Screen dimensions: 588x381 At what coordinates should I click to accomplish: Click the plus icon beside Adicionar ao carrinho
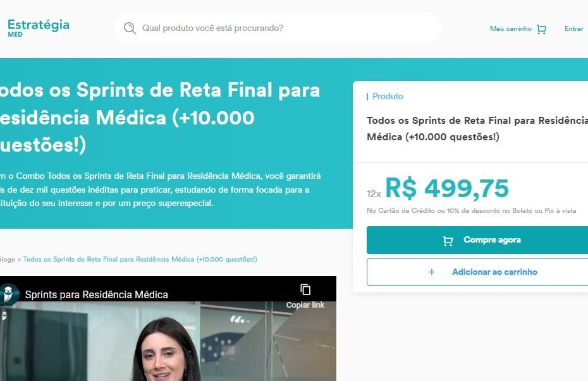432,272
